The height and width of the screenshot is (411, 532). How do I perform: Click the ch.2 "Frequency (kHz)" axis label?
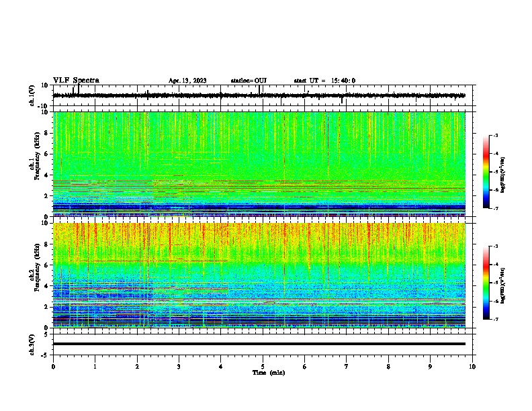click(37, 267)
